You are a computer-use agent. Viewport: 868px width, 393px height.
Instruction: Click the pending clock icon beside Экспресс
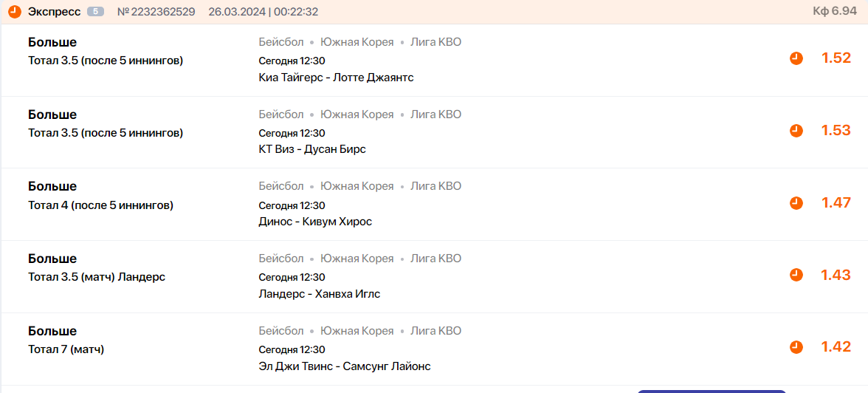pyautogui.click(x=15, y=12)
